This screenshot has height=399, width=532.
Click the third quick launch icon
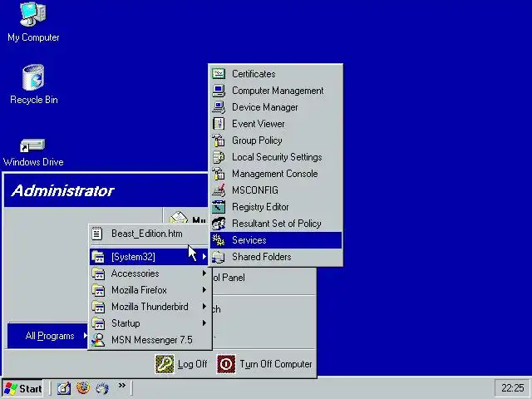coord(102,388)
